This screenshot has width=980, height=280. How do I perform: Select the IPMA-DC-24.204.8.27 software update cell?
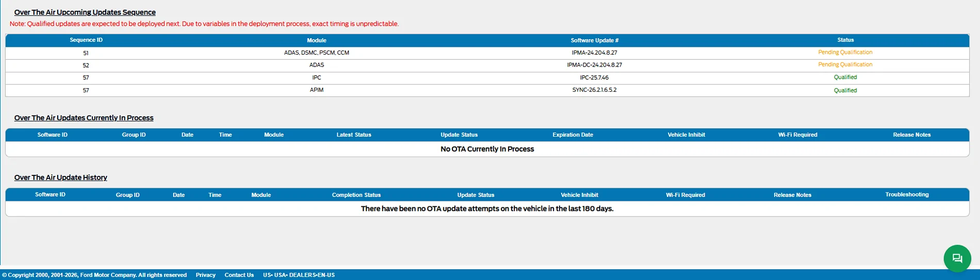(594, 65)
